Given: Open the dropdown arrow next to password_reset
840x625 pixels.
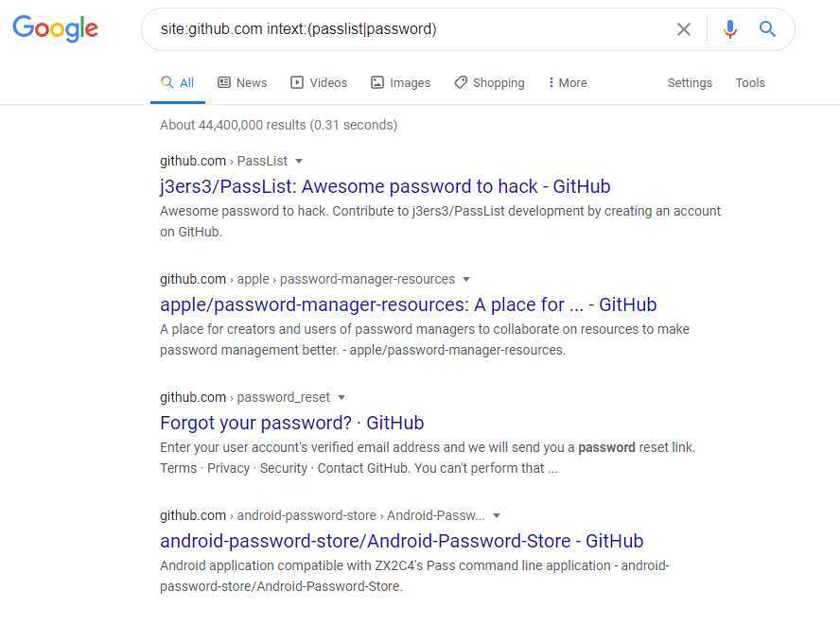Looking at the screenshot, I should pos(341,397).
